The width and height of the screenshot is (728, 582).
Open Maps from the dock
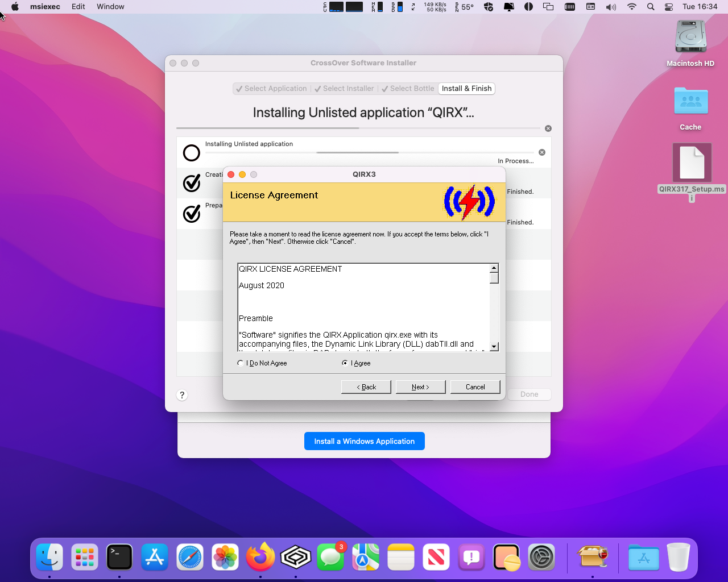click(366, 557)
